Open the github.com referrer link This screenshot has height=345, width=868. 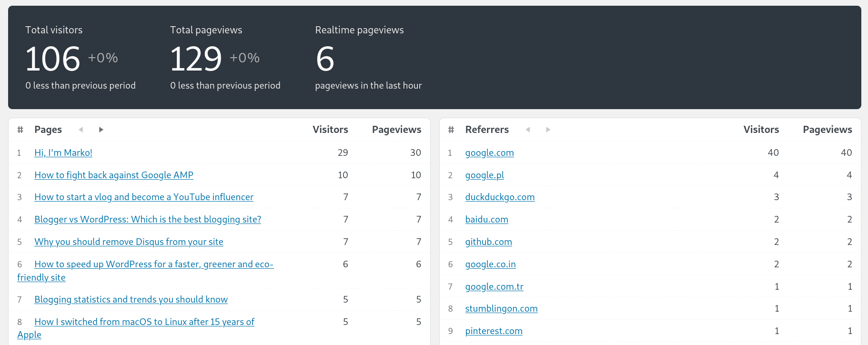click(x=488, y=242)
